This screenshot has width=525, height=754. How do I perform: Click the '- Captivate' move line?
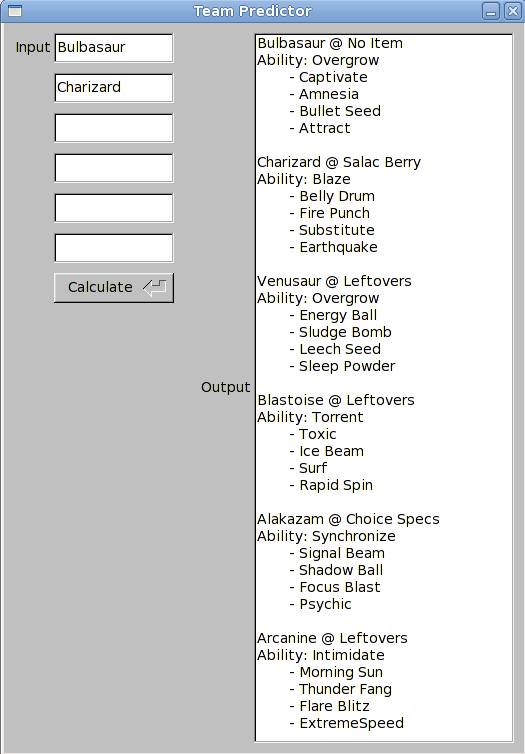point(328,77)
